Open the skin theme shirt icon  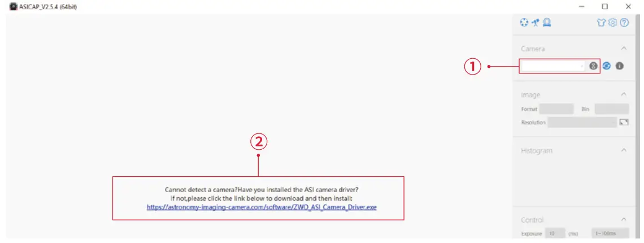tap(601, 23)
